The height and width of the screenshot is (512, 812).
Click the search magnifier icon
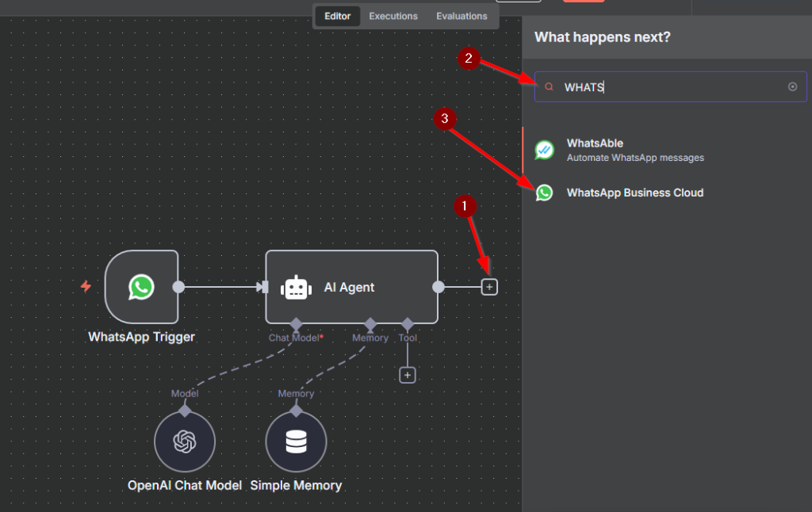point(549,86)
